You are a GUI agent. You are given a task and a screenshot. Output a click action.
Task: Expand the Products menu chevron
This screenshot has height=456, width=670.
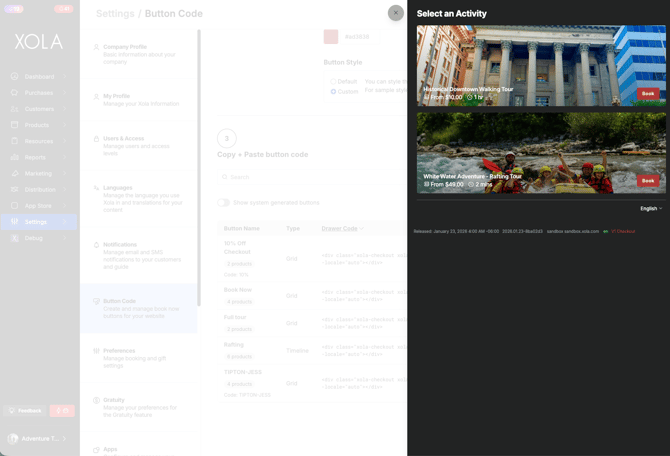coord(65,125)
